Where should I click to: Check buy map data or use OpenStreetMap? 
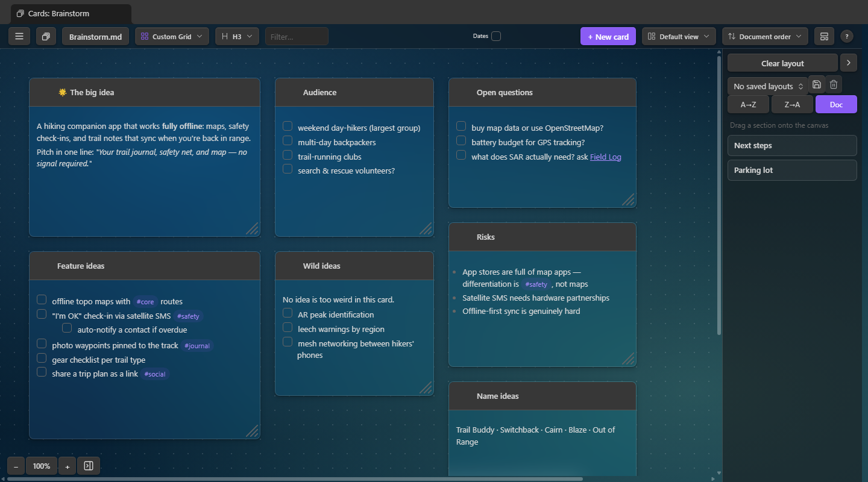coord(461,126)
